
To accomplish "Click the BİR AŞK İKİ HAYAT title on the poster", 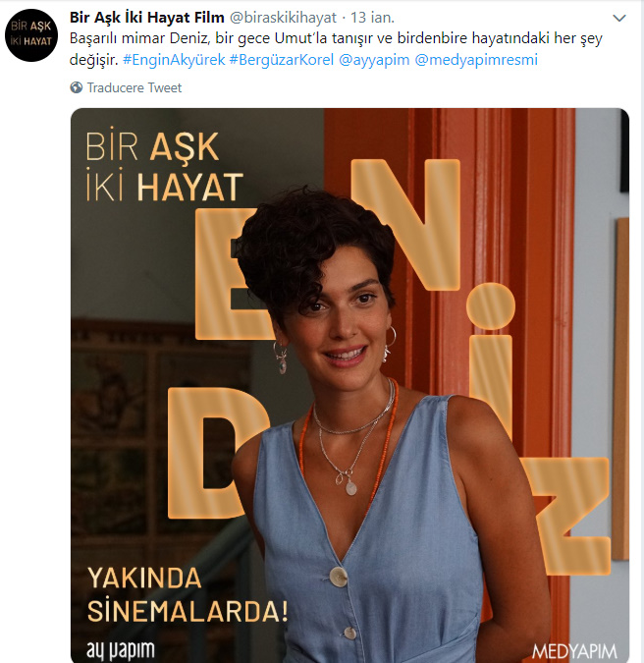I will pyautogui.click(x=164, y=167).
